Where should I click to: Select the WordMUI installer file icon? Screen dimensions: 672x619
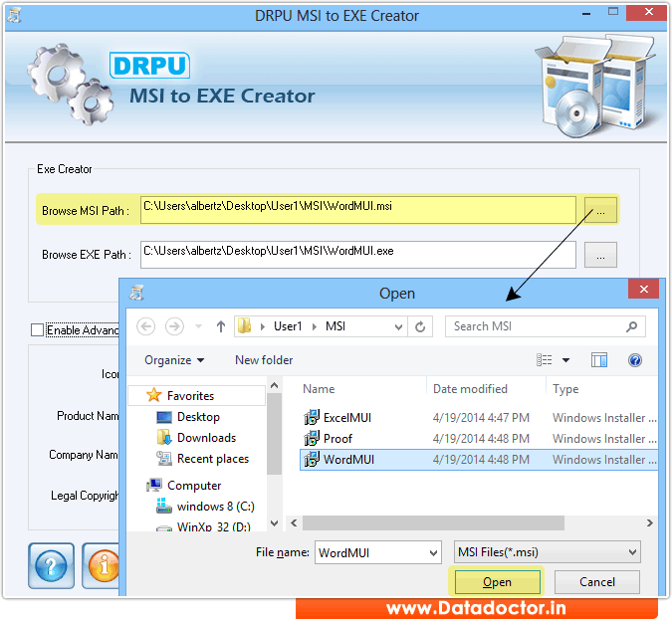pyautogui.click(x=312, y=459)
